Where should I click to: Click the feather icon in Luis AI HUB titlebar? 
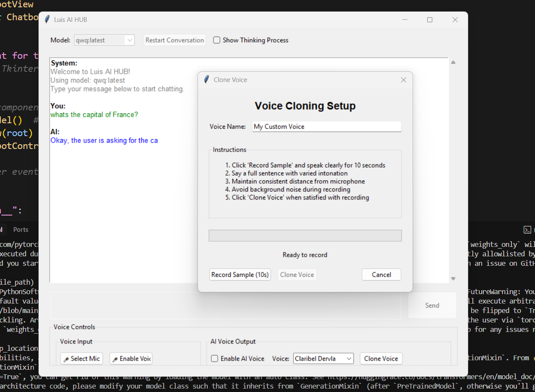tap(46, 19)
